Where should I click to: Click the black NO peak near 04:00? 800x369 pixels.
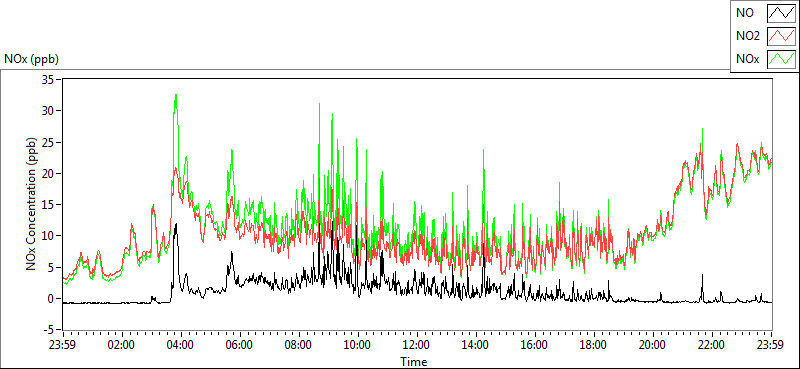click(x=176, y=225)
